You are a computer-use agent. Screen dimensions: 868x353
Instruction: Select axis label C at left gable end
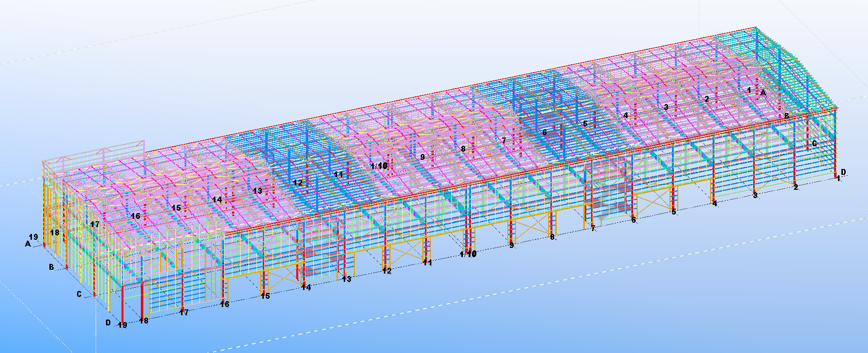click(x=79, y=294)
